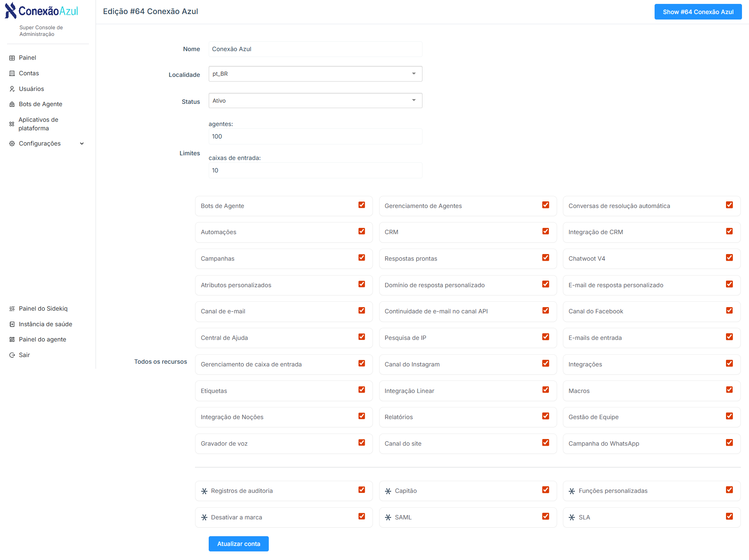
Task: Open Painel do agente menu item
Action: click(43, 340)
